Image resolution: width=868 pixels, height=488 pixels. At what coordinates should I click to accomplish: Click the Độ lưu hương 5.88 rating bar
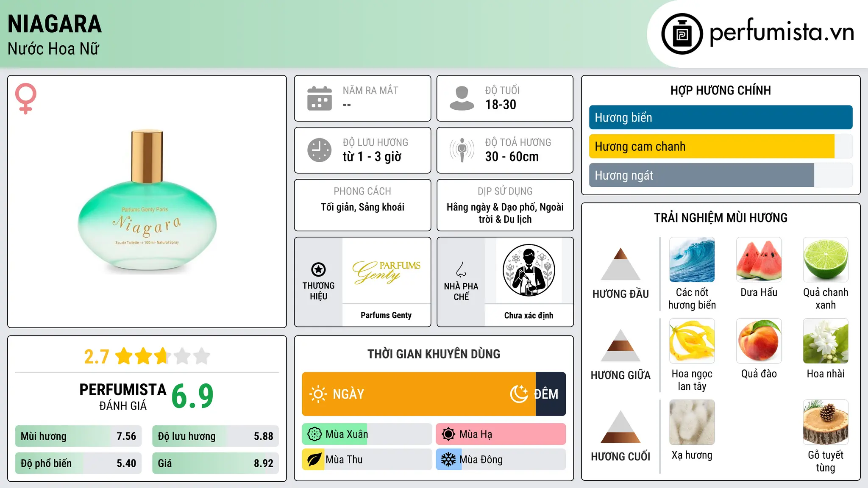pyautogui.click(x=215, y=436)
